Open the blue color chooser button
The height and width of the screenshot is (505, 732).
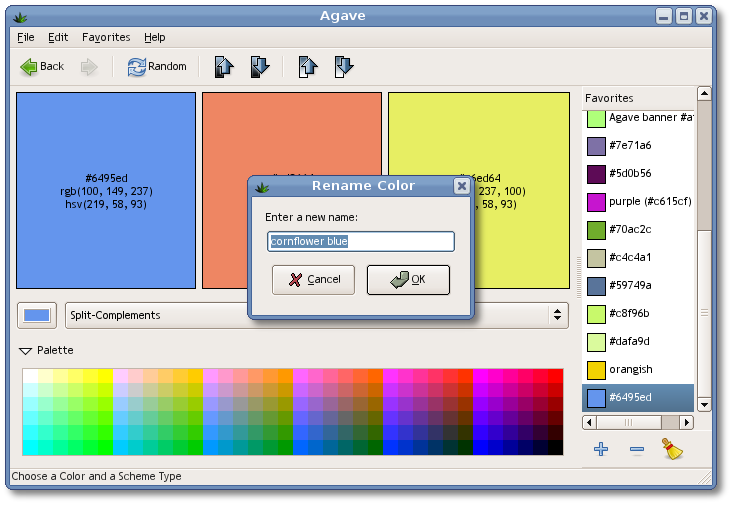(37, 315)
